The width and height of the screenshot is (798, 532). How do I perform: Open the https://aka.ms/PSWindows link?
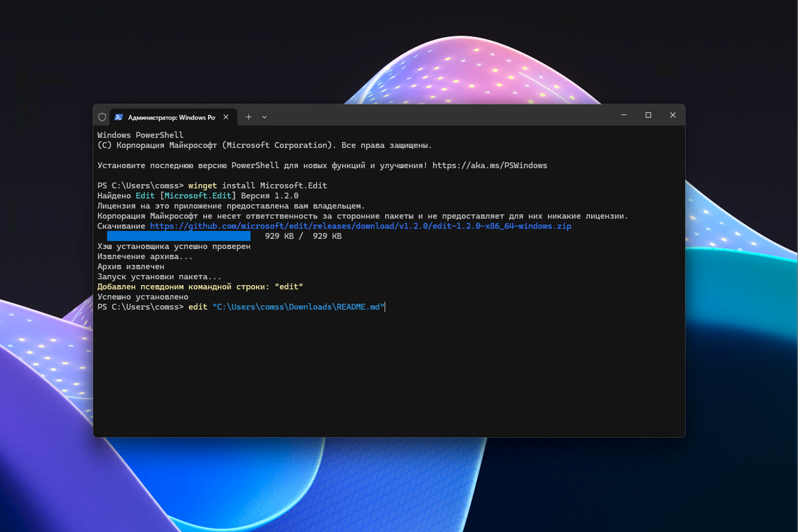coord(489,165)
